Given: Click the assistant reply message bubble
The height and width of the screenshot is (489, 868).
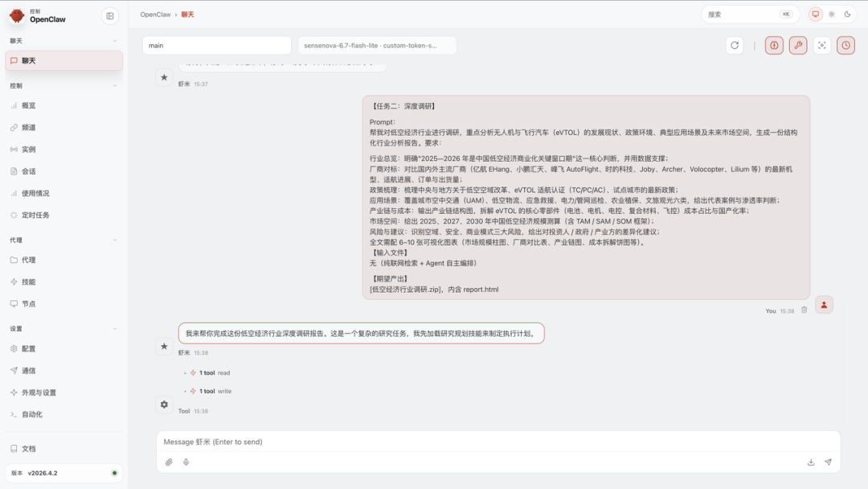Looking at the screenshot, I should pos(362,334).
